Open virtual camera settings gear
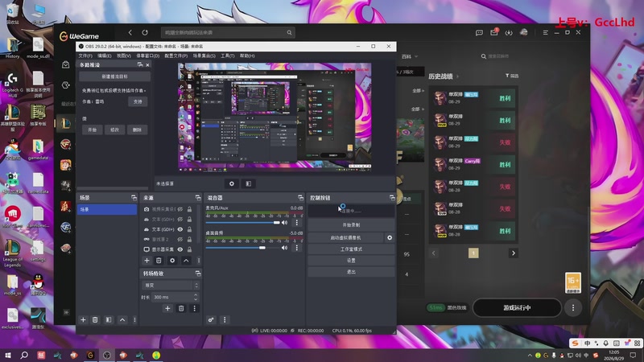The width and height of the screenshot is (644, 362). click(x=390, y=237)
